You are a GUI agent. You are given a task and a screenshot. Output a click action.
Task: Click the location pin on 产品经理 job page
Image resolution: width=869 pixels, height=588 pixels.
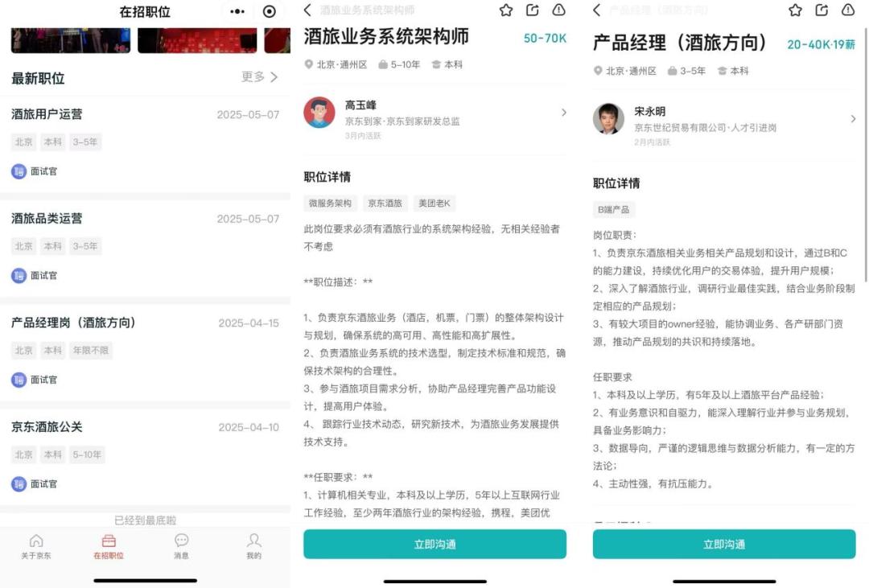coord(598,71)
